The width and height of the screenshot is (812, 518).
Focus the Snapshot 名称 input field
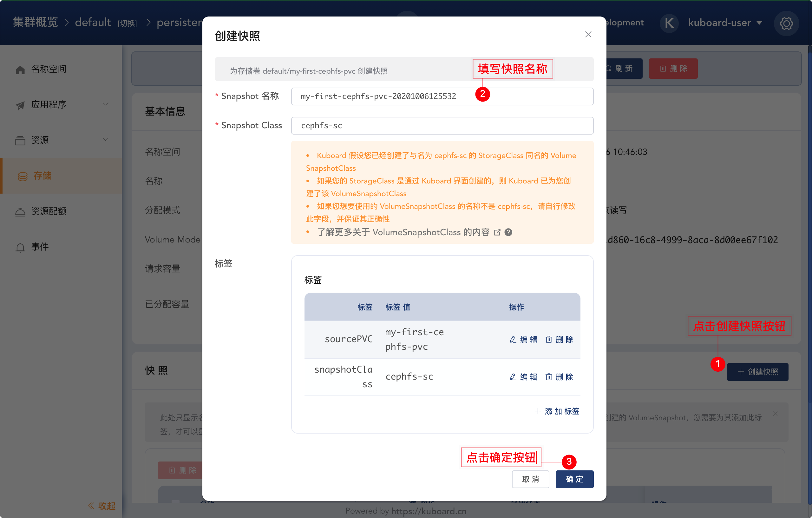[x=442, y=96]
